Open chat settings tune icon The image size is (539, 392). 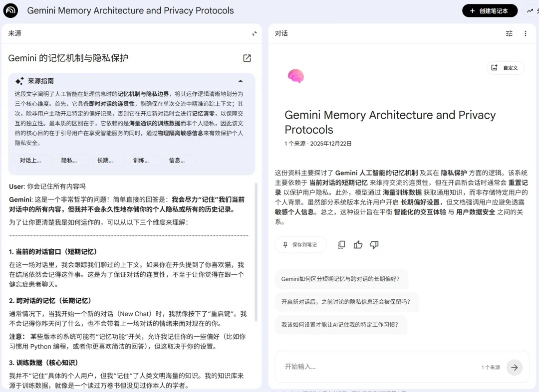(x=509, y=33)
